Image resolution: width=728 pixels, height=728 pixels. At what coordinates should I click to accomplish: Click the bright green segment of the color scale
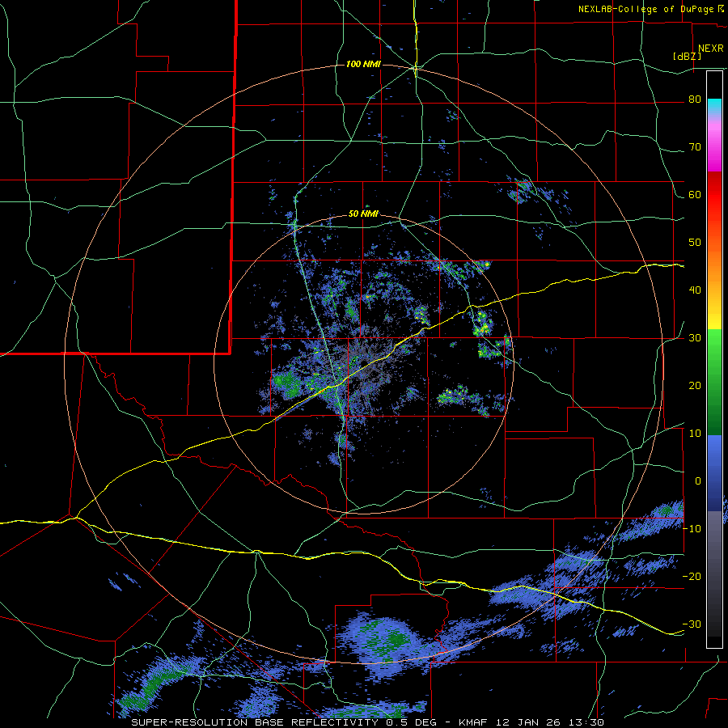(714, 353)
